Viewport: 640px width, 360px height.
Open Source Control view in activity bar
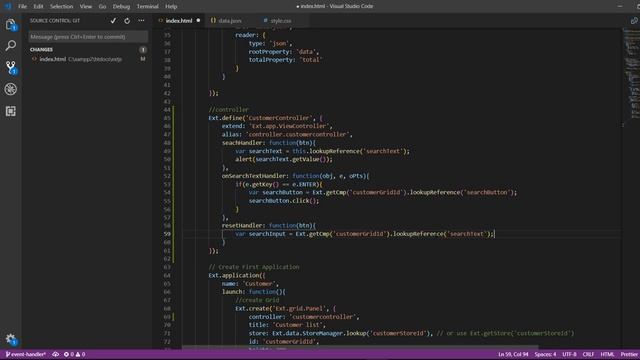point(11,67)
